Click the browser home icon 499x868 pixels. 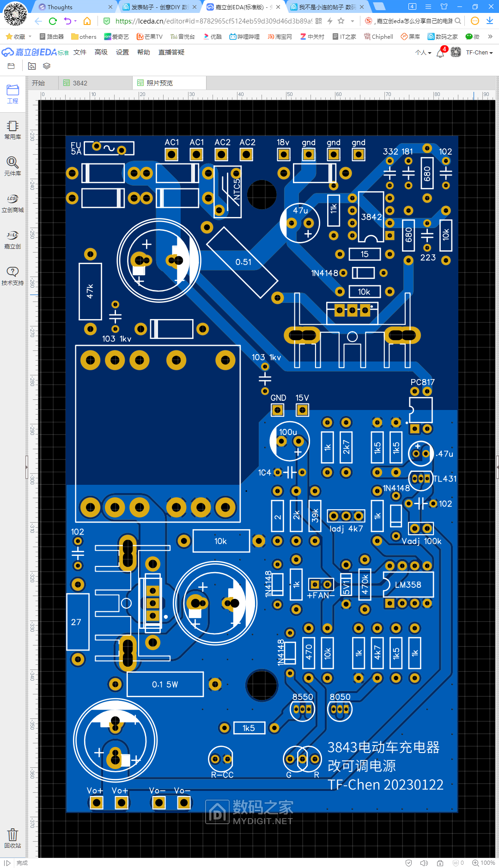(87, 21)
